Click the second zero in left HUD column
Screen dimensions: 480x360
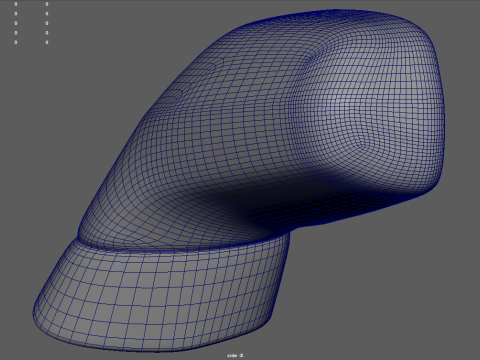coord(16,14)
